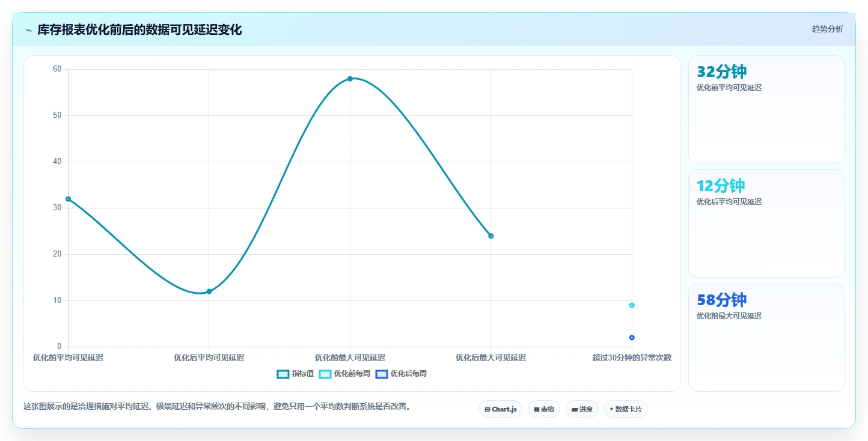This screenshot has height=441, width=868.
Task: Click the 表格 tag icon
Action: pos(536,410)
